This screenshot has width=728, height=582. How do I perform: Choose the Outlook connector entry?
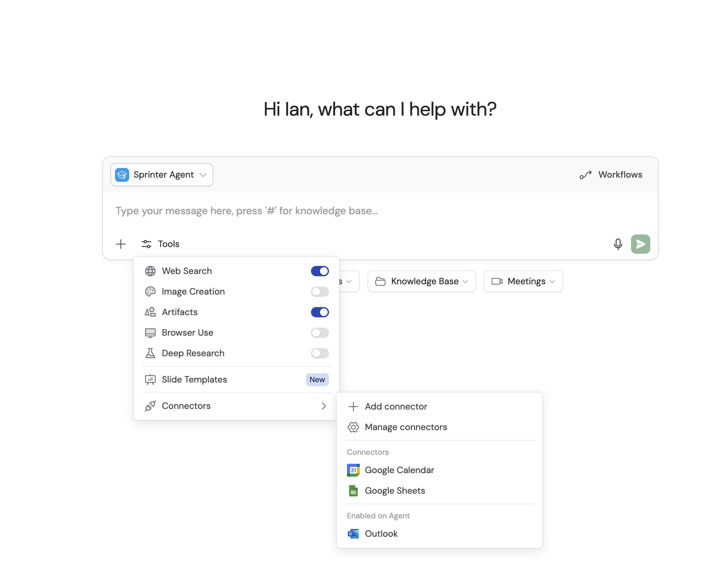[439, 533]
